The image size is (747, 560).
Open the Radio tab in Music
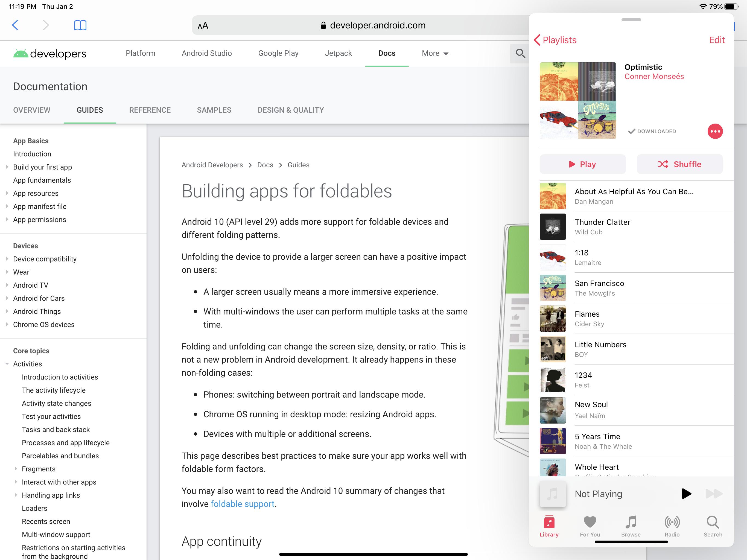[672, 526]
